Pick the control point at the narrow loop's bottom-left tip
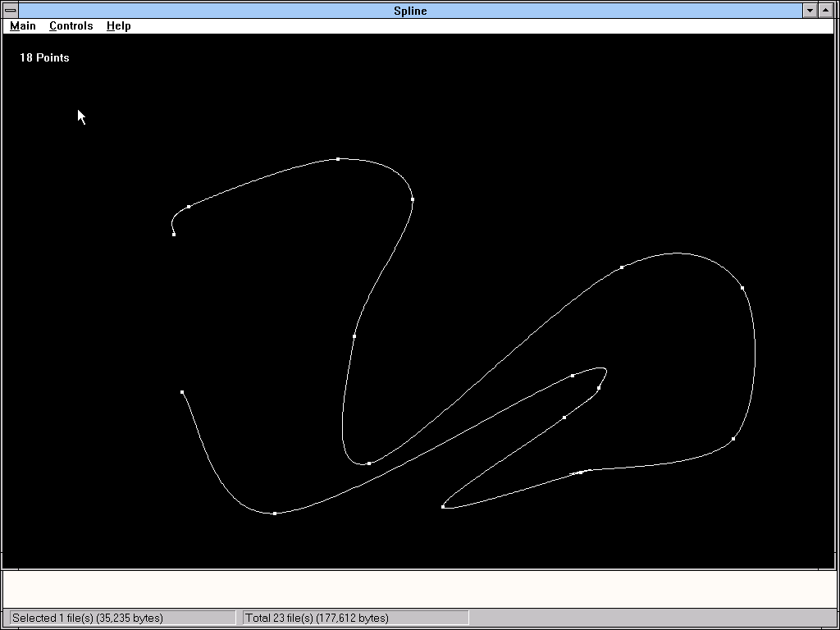 coord(443,507)
